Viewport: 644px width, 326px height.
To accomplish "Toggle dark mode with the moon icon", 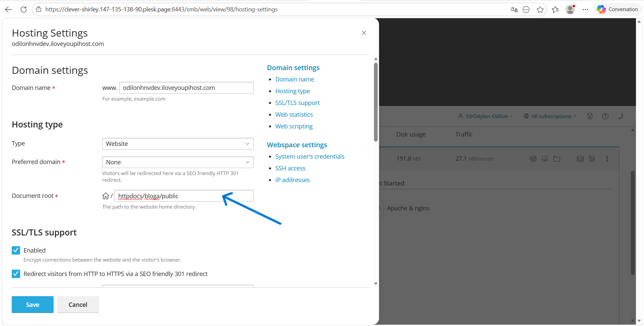I will pyautogui.click(x=620, y=116).
